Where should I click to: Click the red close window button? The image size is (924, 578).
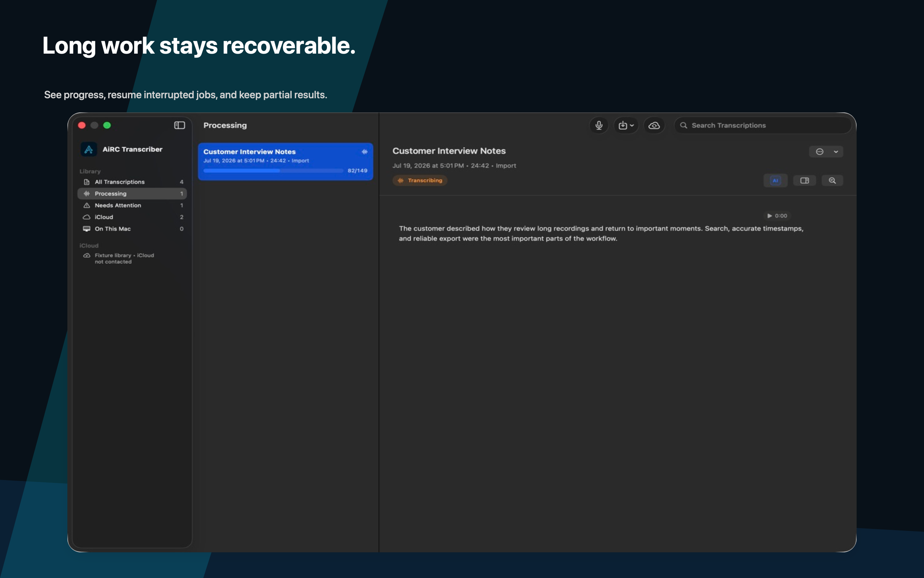click(x=82, y=125)
